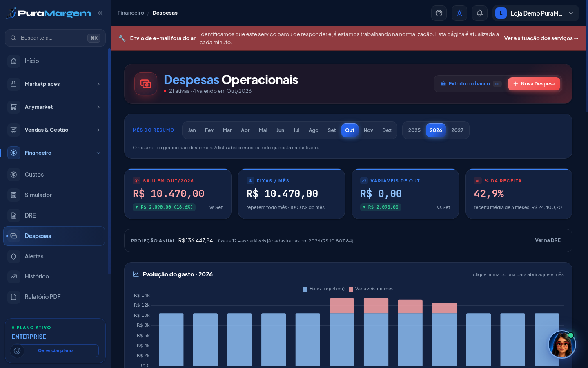Click the Anymarket cart icon

pyautogui.click(x=13, y=107)
